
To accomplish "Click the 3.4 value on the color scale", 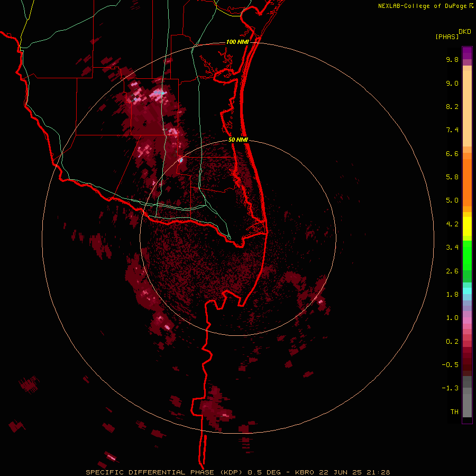I will pos(452,248).
